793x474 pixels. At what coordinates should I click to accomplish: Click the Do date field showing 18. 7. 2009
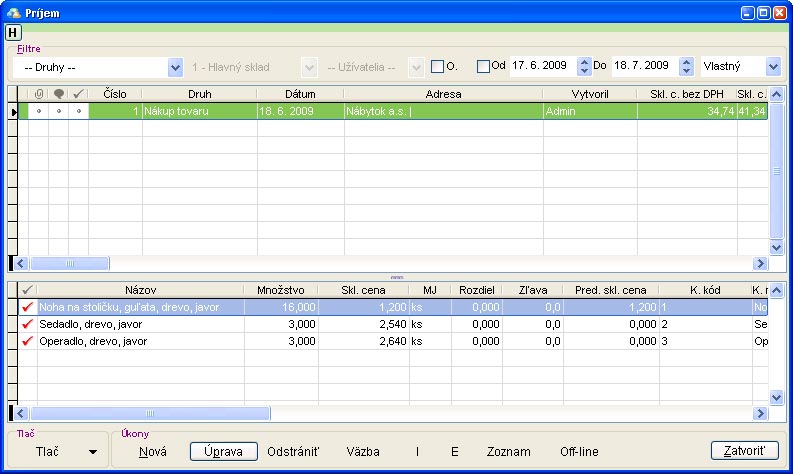[641, 67]
